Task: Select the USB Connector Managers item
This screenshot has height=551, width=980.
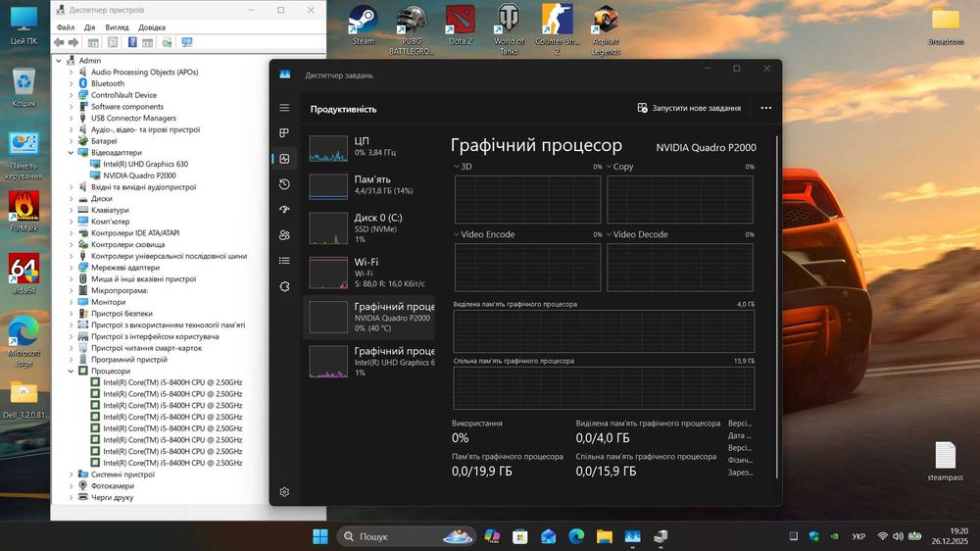Action: (133, 119)
